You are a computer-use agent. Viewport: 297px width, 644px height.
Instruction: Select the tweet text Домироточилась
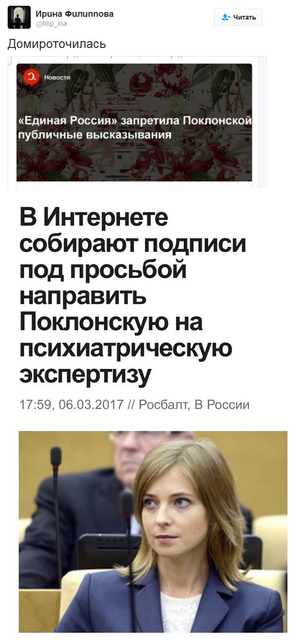point(57,44)
